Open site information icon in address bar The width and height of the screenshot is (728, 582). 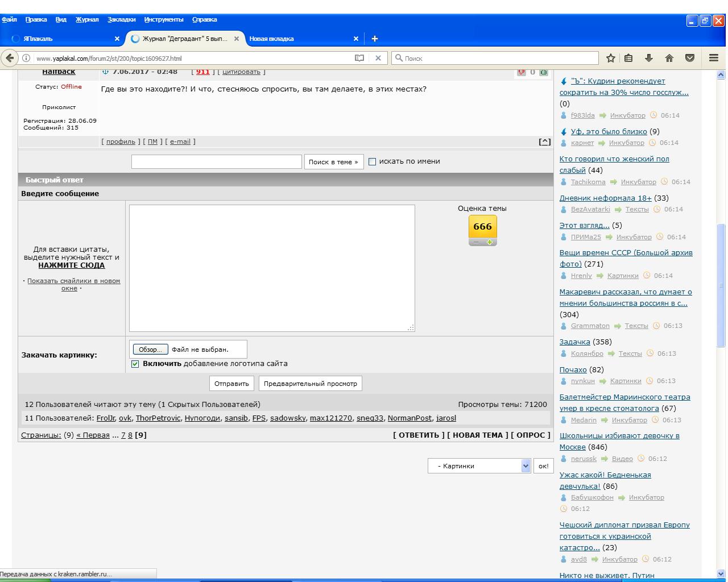[x=26, y=58]
